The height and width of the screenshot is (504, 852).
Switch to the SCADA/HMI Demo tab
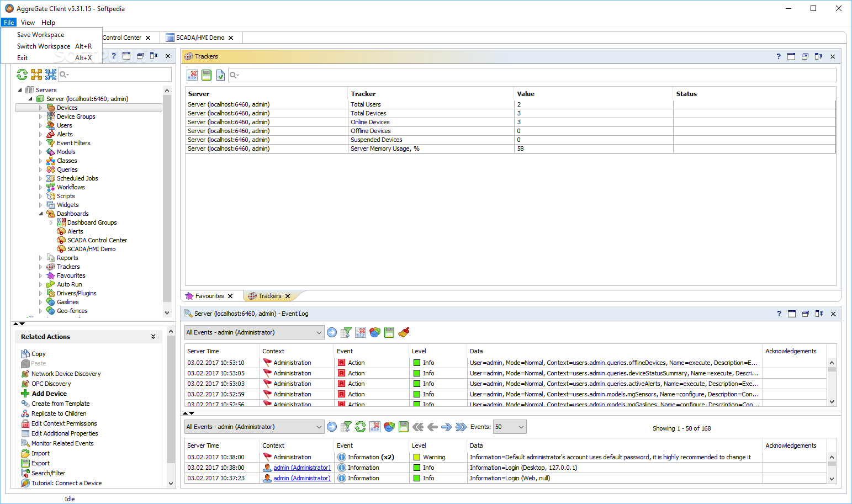coord(200,38)
